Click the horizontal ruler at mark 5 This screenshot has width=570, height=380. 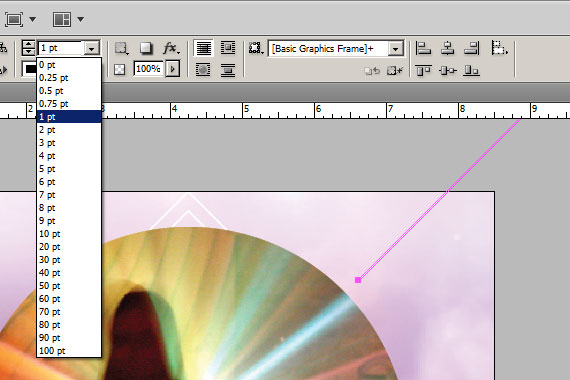246,109
